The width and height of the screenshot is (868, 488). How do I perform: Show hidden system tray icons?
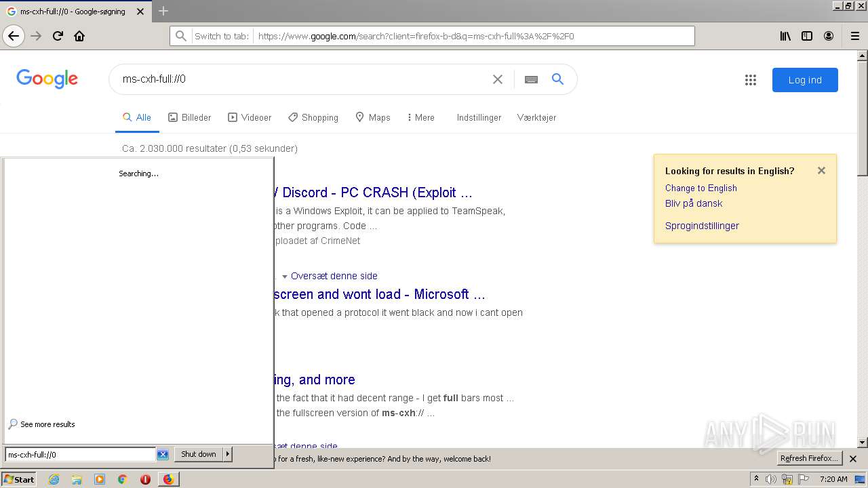pos(756,479)
